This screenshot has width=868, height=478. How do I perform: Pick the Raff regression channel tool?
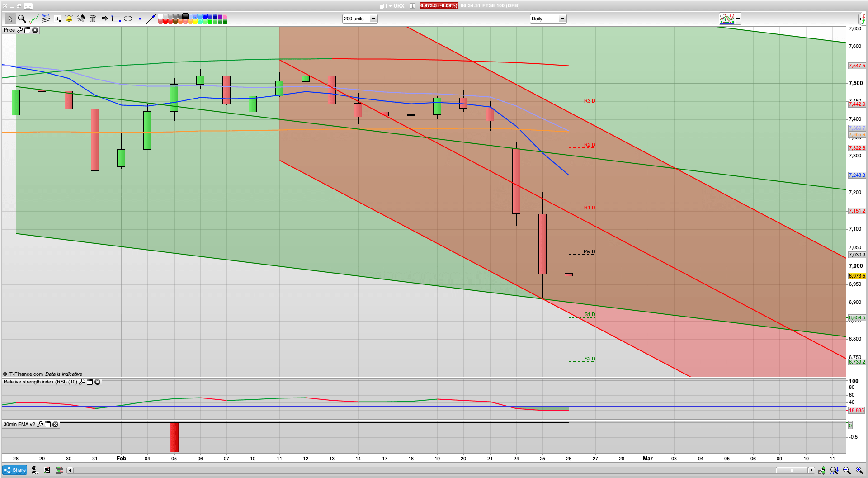[45, 19]
